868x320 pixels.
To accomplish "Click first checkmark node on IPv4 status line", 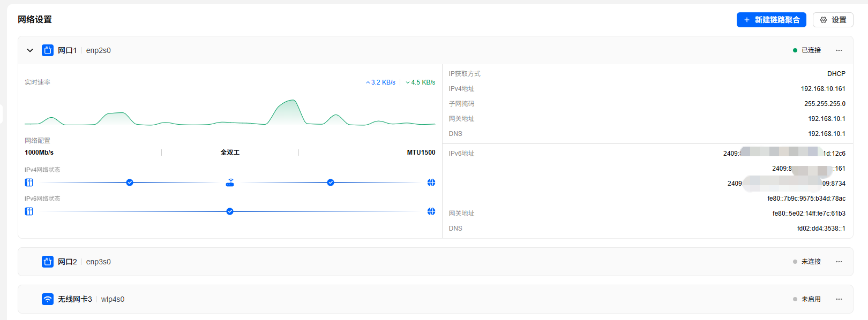I will (130, 182).
